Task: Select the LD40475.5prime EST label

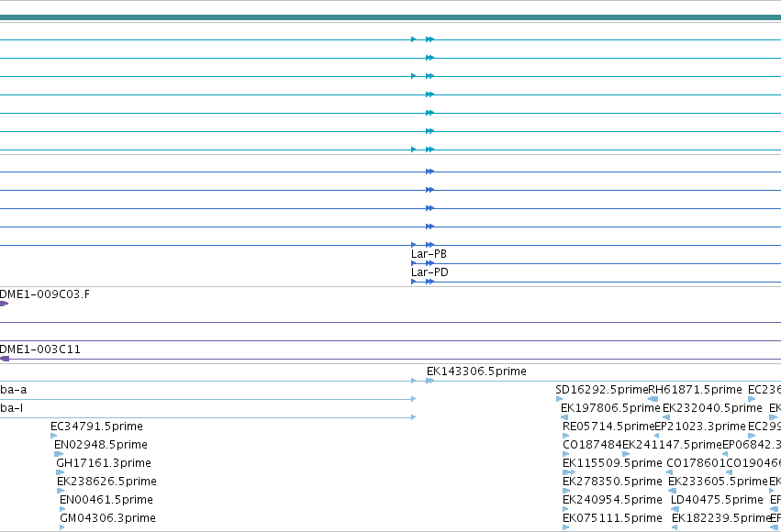Action: point(717,500)
